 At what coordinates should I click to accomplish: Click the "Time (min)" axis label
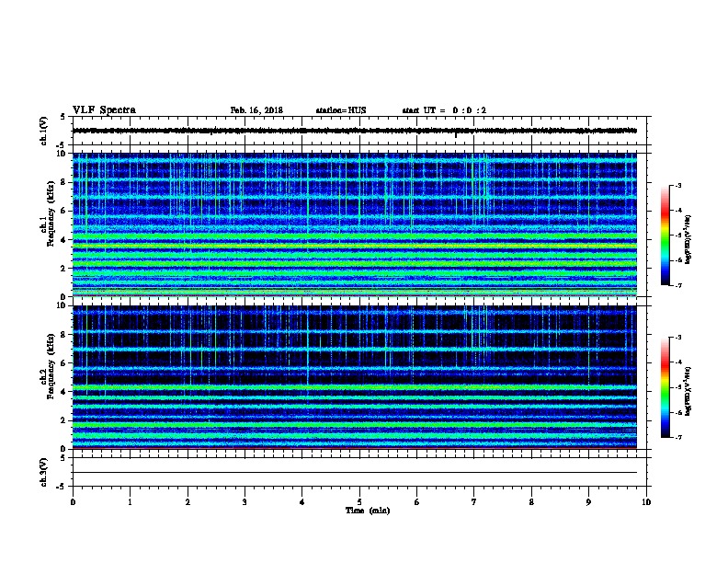pos(368,511)
